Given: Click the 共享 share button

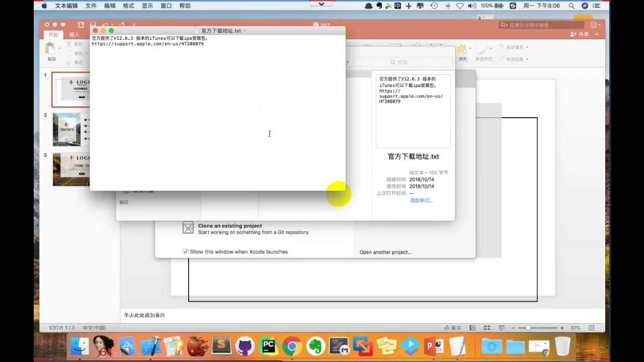Looking at the screenshot, I should tap(580, 34).
